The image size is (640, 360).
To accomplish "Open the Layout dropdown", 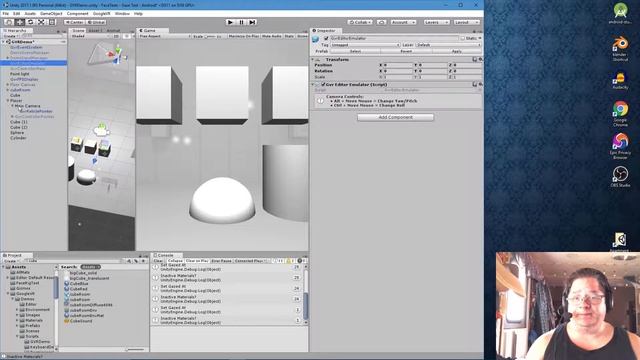I will coord(467,22).
